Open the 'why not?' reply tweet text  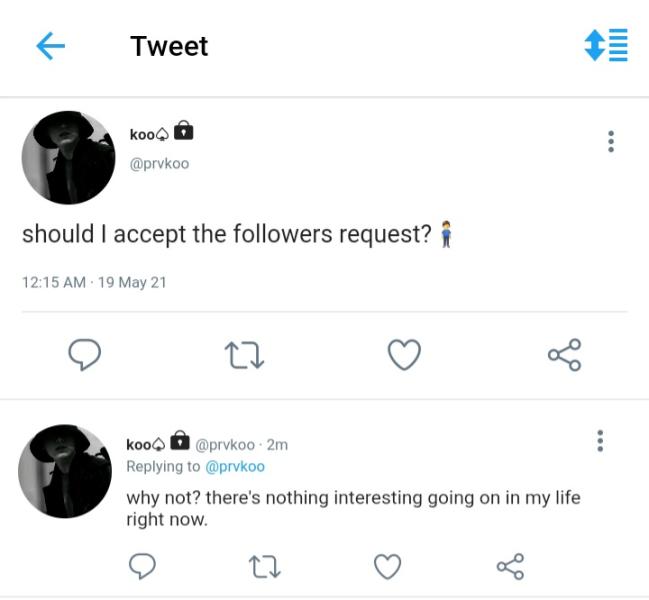352,508
